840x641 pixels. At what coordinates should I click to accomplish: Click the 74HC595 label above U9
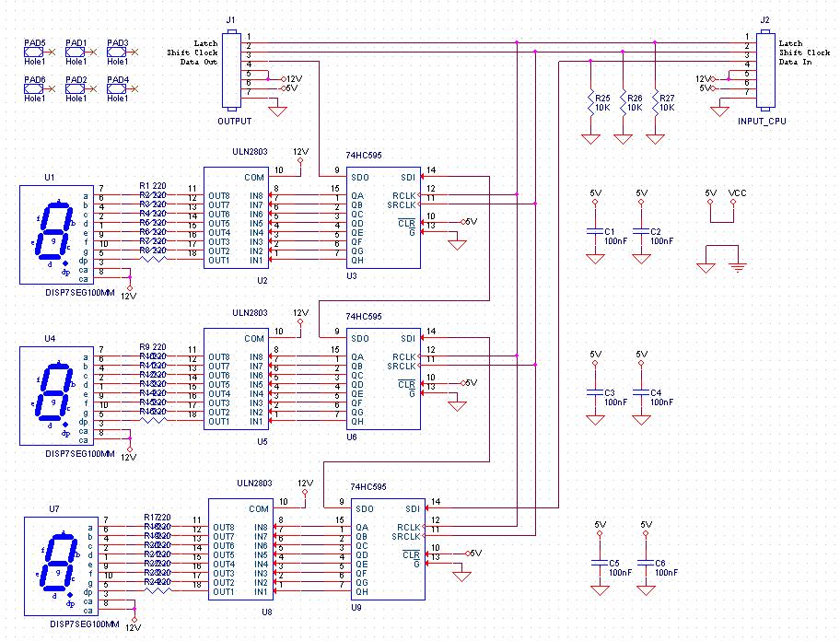pyautogui.click(x=368, y=487)
